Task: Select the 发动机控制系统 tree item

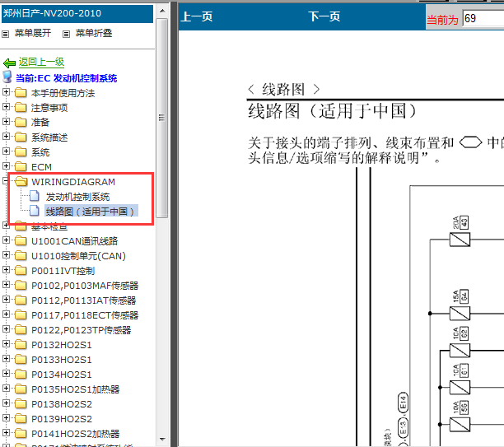Action: click(77, 197)
